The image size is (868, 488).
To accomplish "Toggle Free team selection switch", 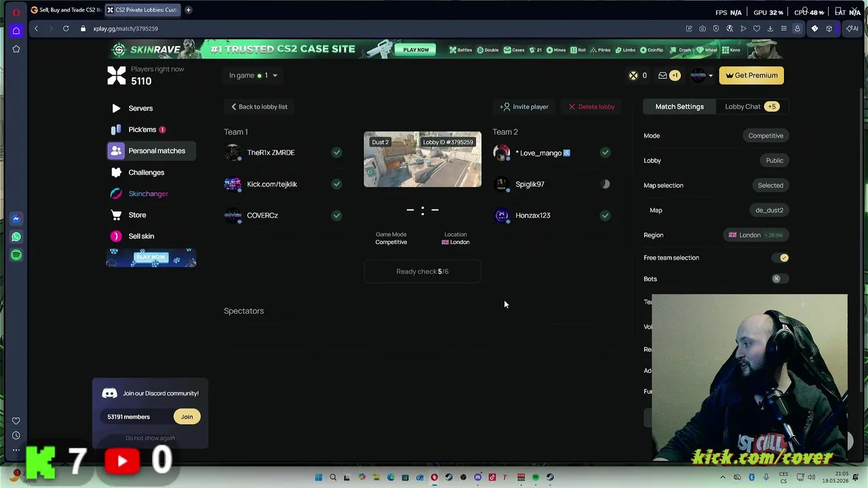I will coord(781,258).
